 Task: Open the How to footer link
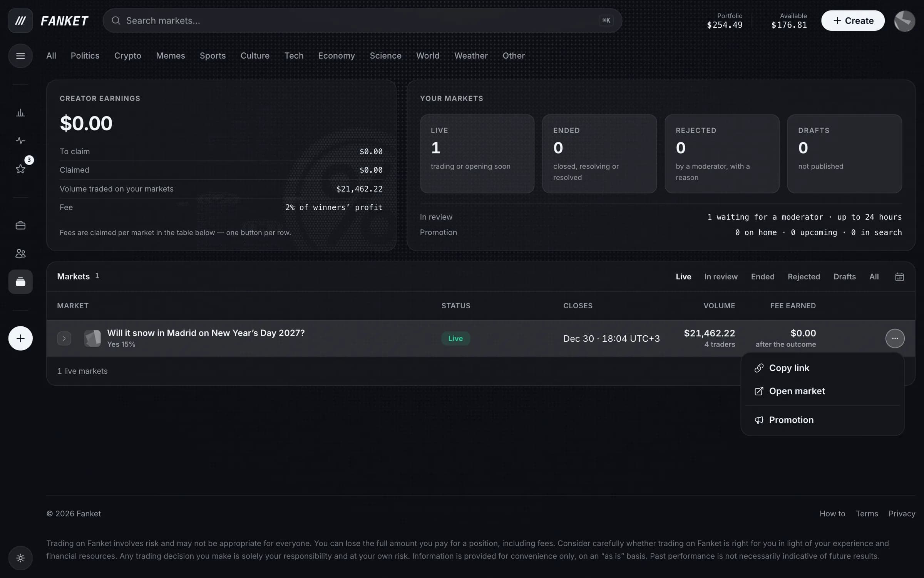coord(832,514)
